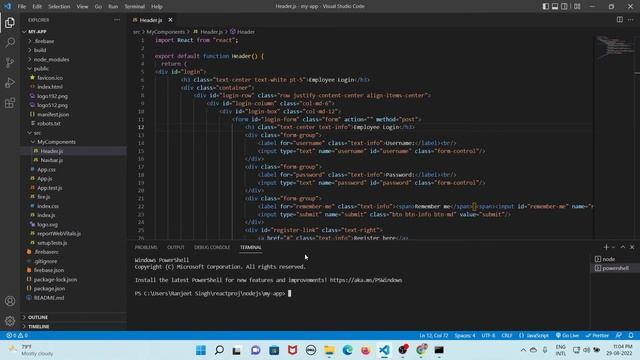This screenshot has height=360, width=640.
Task: Collapse the src folder
Action: 37,133
